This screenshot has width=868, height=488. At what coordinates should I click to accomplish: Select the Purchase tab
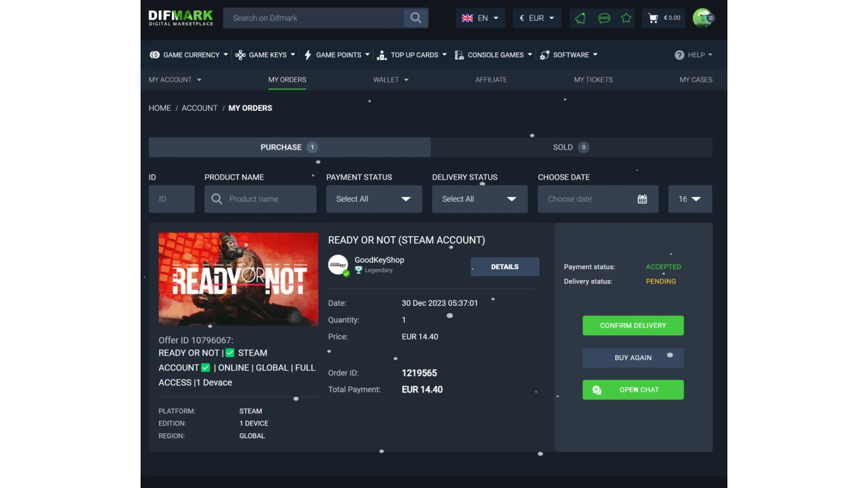coord(289,147)
